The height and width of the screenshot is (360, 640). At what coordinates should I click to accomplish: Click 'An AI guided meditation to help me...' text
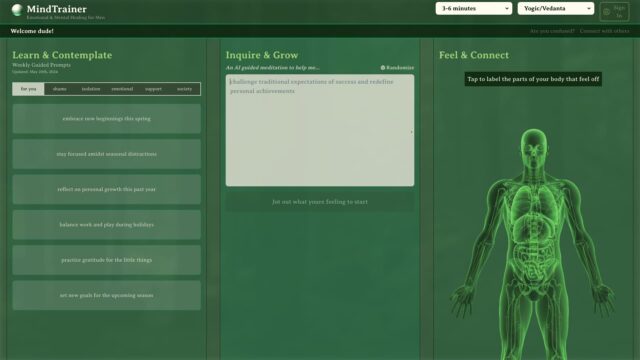(273, 68)
